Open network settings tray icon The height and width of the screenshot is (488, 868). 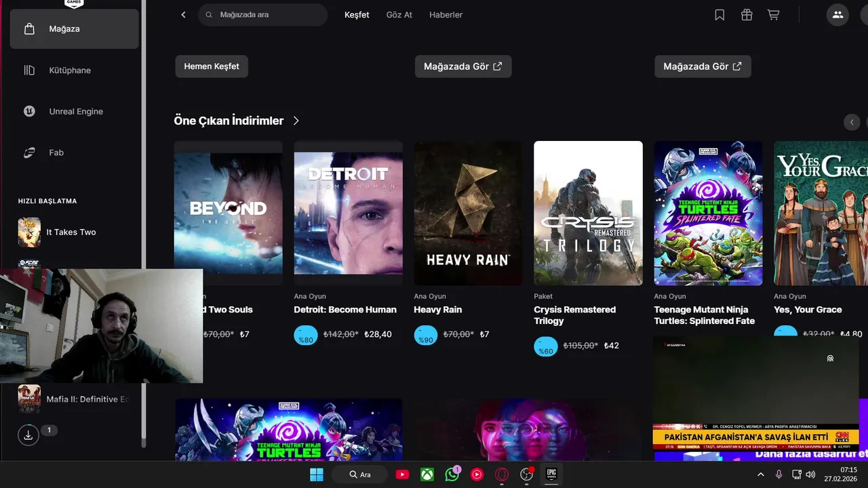(x=797, y=474)
